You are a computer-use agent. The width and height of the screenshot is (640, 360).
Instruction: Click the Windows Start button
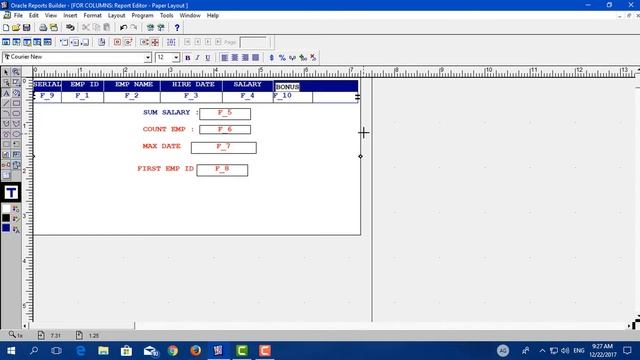pos(11,351)
